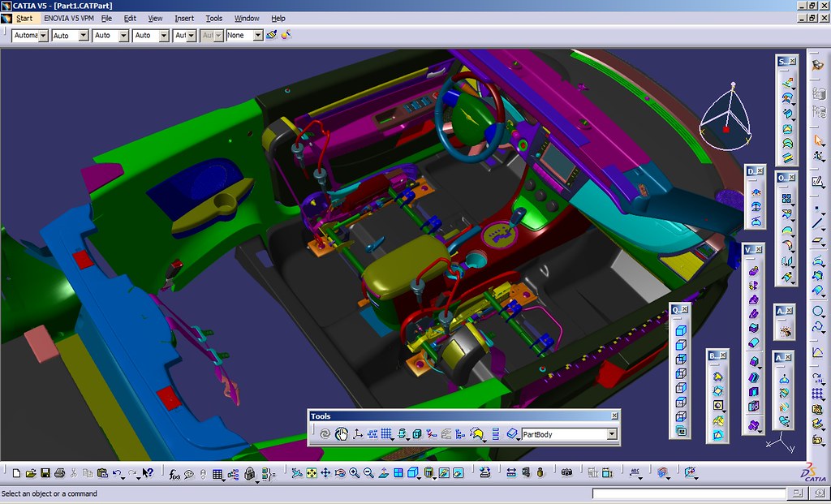The height and width of the screenshot is (504, 831).
Task: Click the Update All spiral icon
Action: (x=325, y=434)
